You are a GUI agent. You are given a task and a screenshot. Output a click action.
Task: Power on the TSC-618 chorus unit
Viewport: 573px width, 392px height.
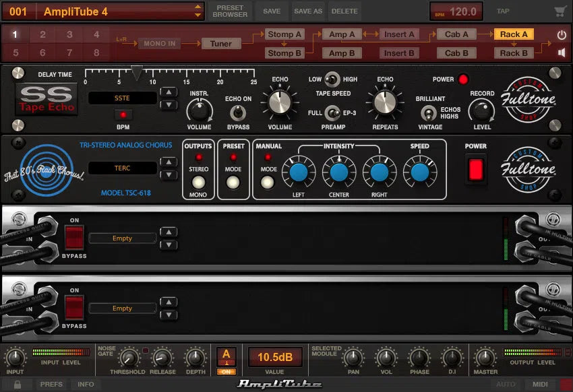476,171
